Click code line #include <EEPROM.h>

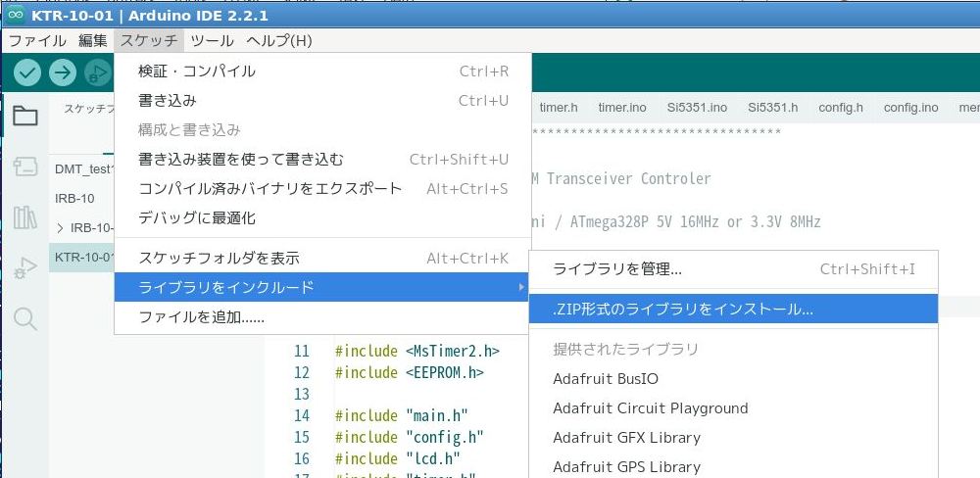tap(410, 372)
